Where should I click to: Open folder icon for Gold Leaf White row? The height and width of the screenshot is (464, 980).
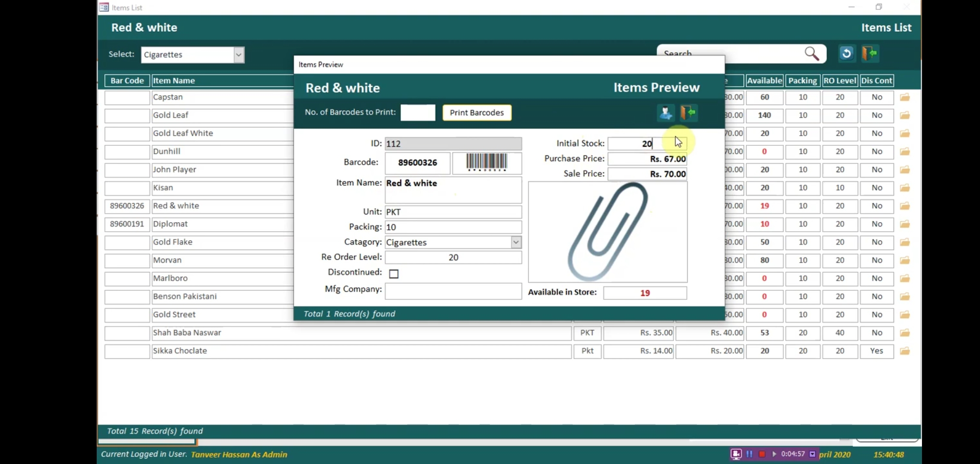905,133
